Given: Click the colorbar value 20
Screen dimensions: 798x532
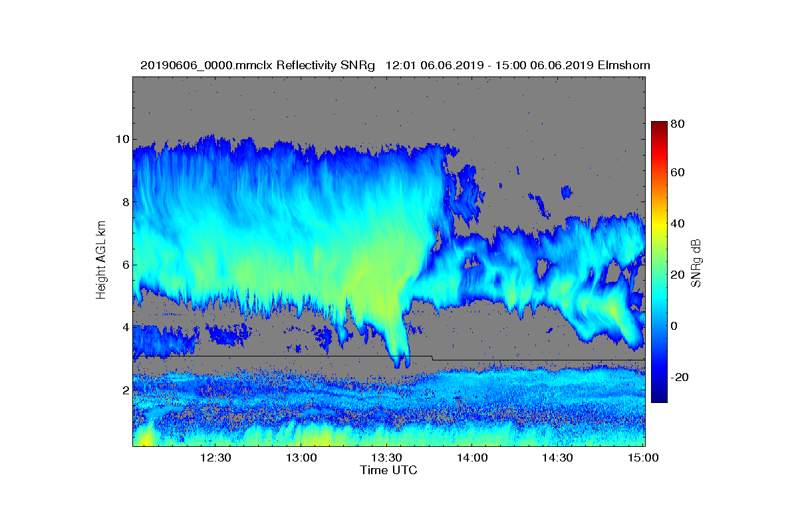Looking at the screenshot, I should (678, 275).
